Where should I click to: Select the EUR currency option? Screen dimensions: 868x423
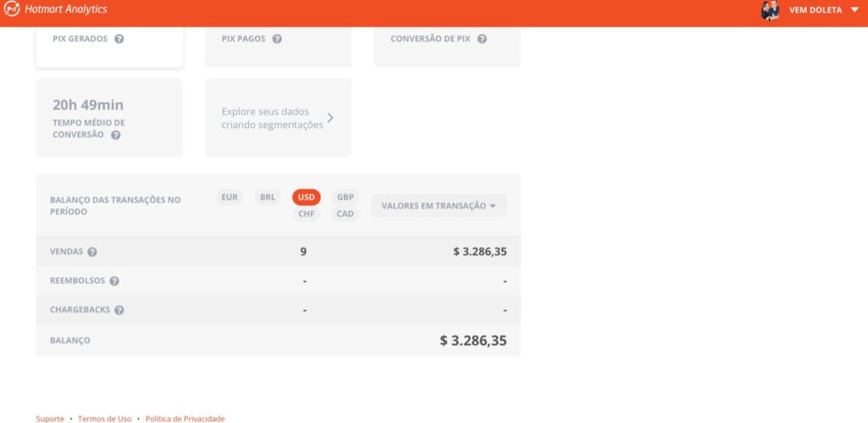click(229, 198)
